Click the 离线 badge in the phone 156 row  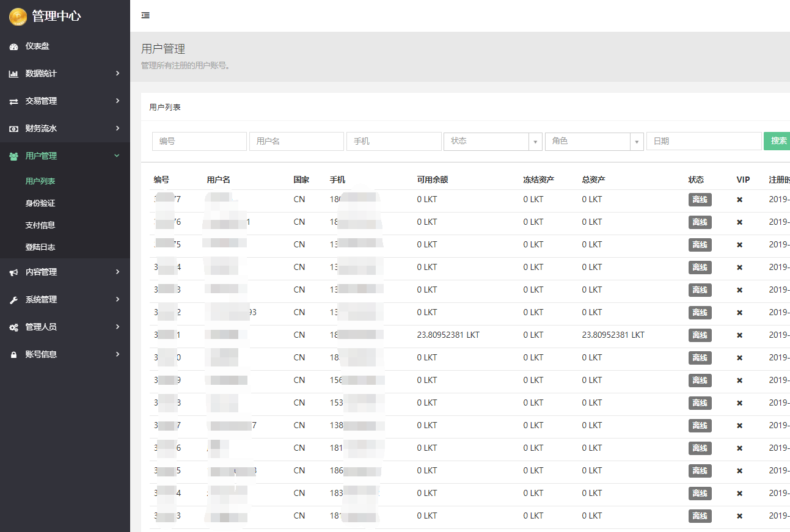coord(700,381)
